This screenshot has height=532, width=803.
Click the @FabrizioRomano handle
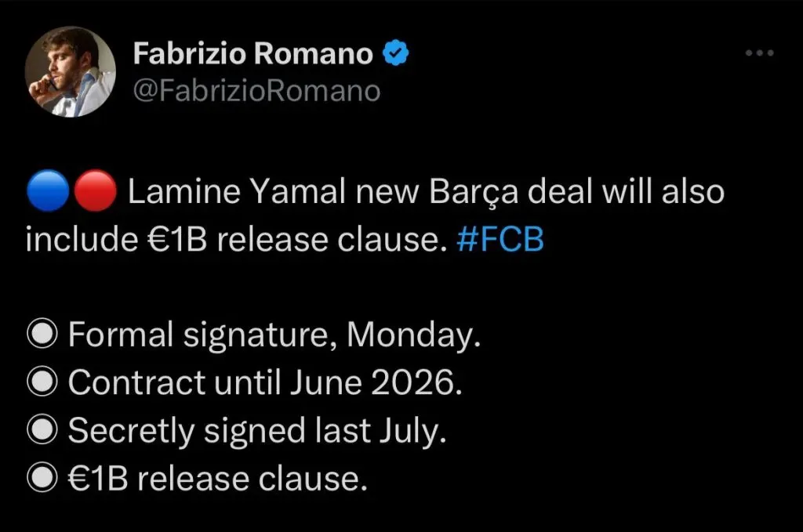(x=256, y=91)
